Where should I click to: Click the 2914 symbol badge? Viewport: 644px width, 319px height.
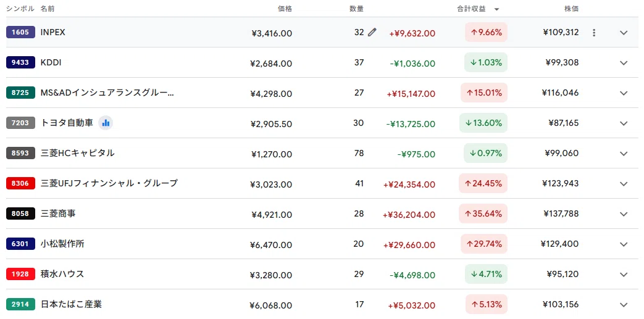20,304
